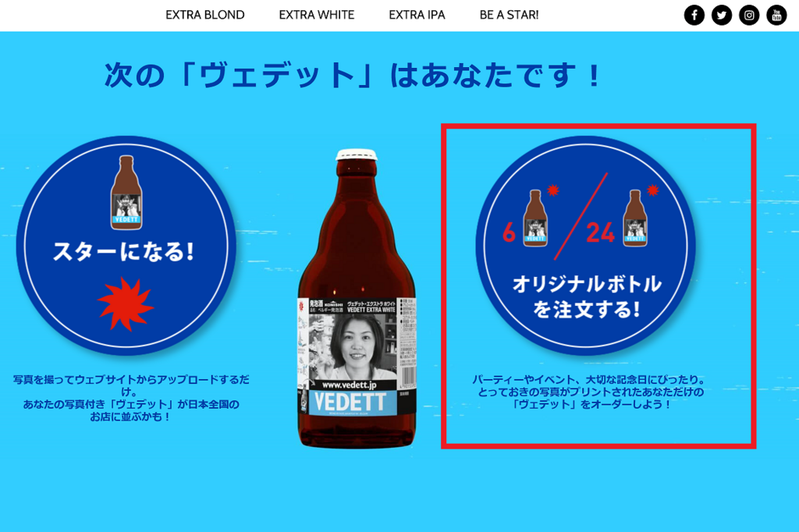799x532 pixels.
Task: Go to EXTRA BLOND menu item
Action: click(x=205, y=15)
